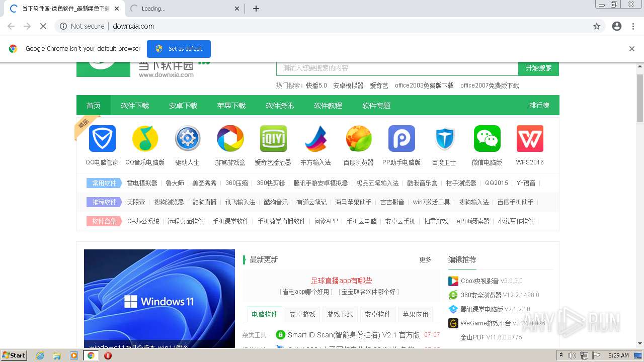Open 省电app哪个好用 link
Screen dimensions: 644x362
coord(306,292)
